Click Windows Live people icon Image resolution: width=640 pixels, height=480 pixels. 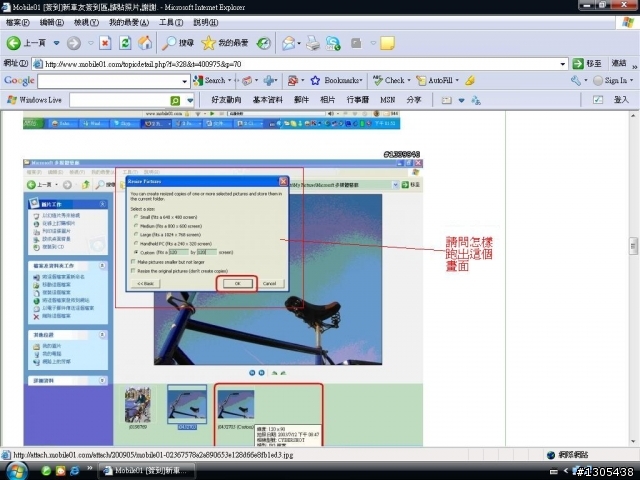coord(476,100)
